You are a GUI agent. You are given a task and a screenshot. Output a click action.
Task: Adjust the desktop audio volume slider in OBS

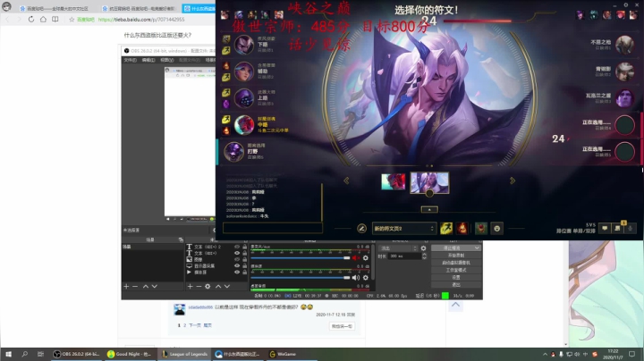pyautogui.click(x=301, y=278)
